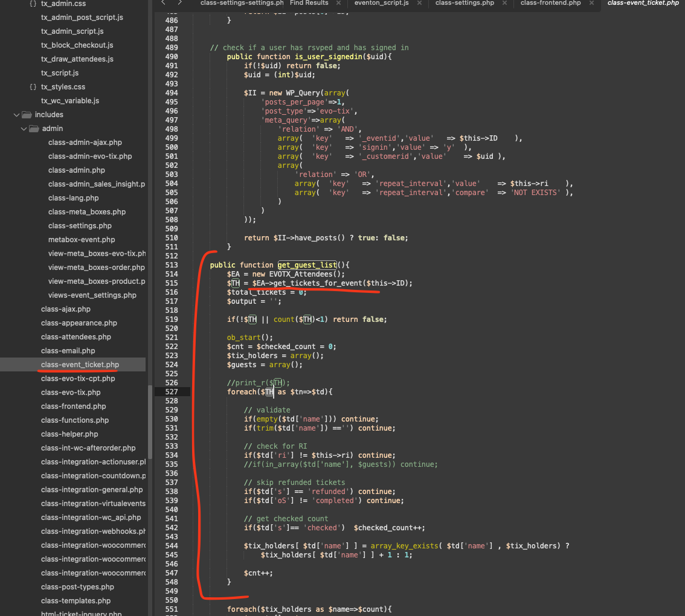The height and width of the screenshot is (616, 685).
Task: Click the folder icon next to includes
Action: (x=27, y=115)
